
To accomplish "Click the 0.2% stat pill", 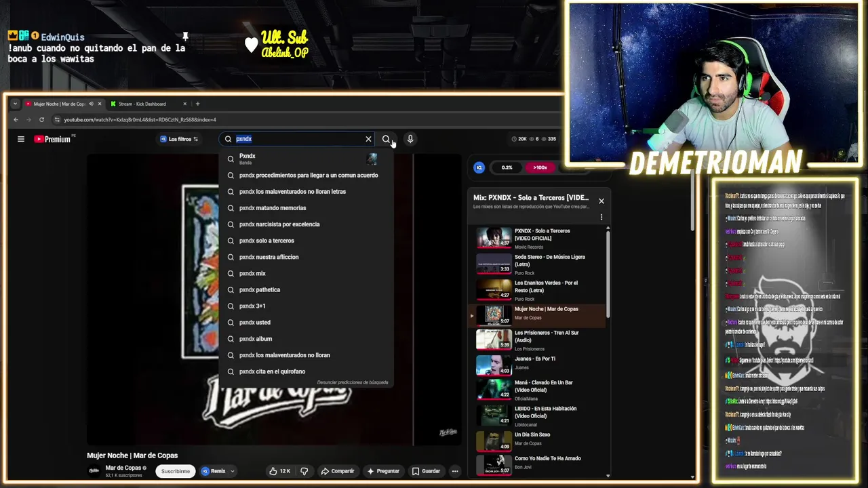I will click(507, 167).
